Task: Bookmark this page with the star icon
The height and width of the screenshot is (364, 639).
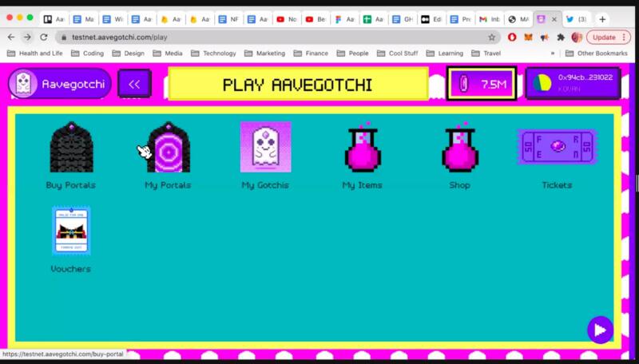Action: coord(492,37)
